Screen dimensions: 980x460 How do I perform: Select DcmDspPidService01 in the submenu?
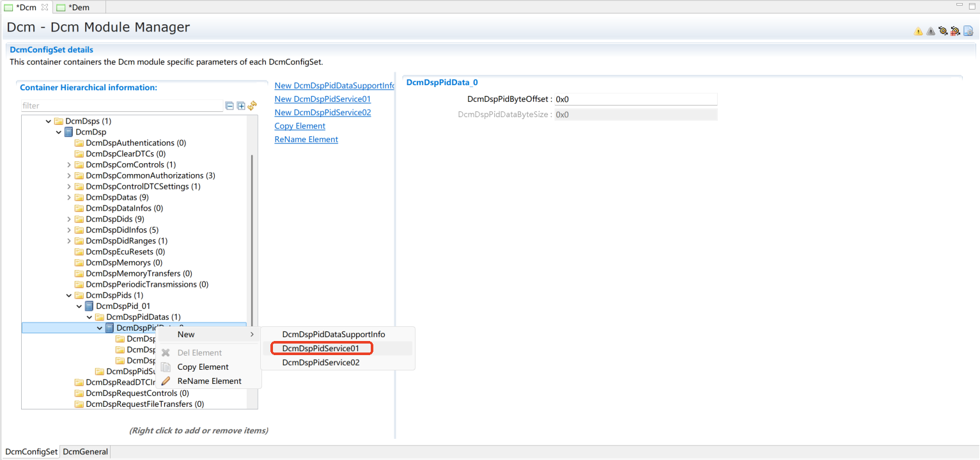point(321,349)
